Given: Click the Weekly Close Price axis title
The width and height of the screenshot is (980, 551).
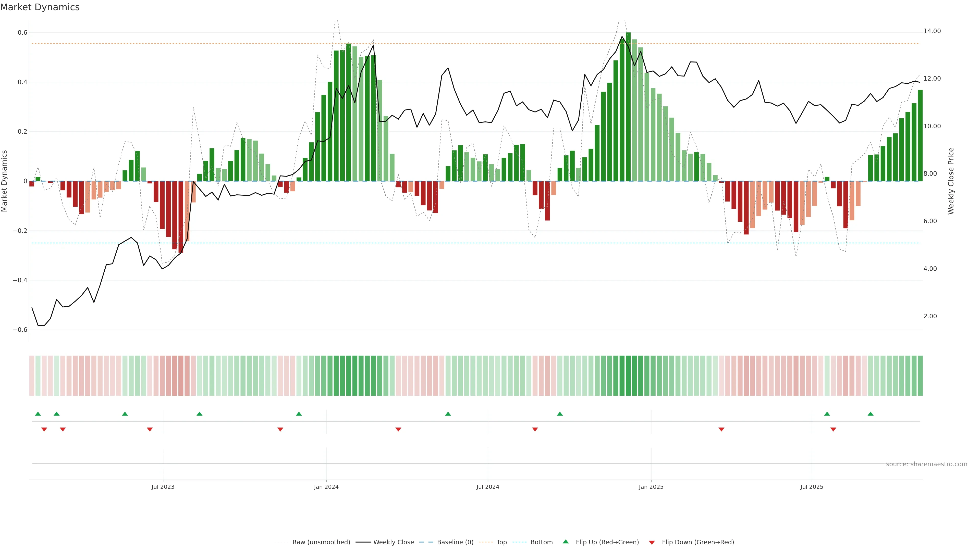Looking at the screenshot, I should tap(951, 181).
